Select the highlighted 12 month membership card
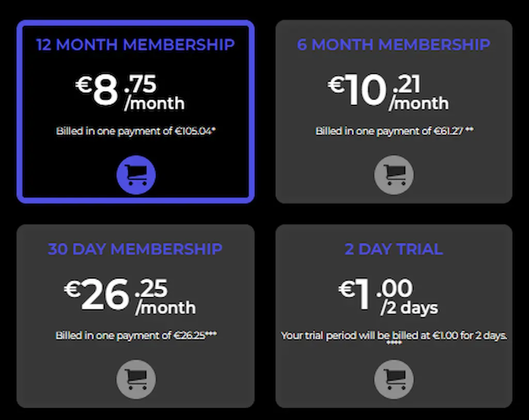Image resolution: width=529 pixels, height=420 pixels. 135,111
